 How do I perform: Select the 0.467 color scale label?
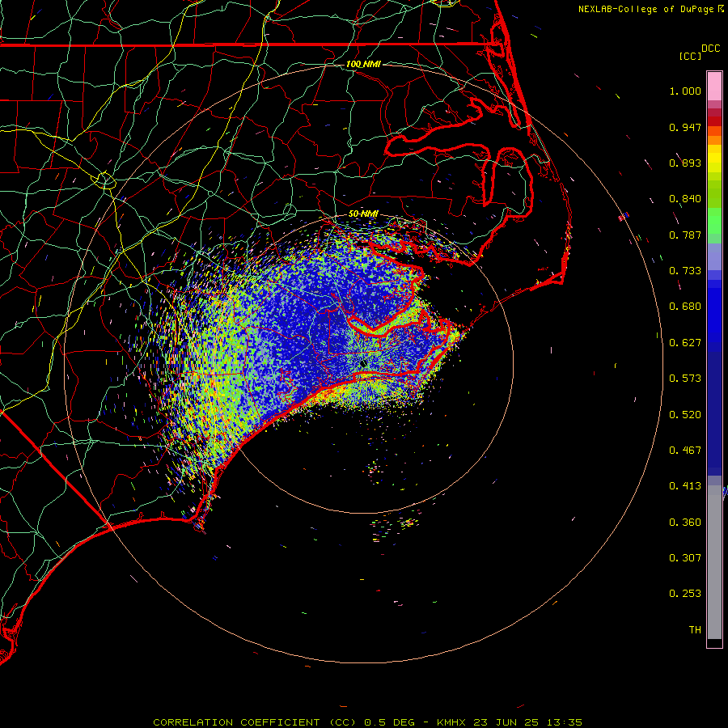(x=685, y=451)
